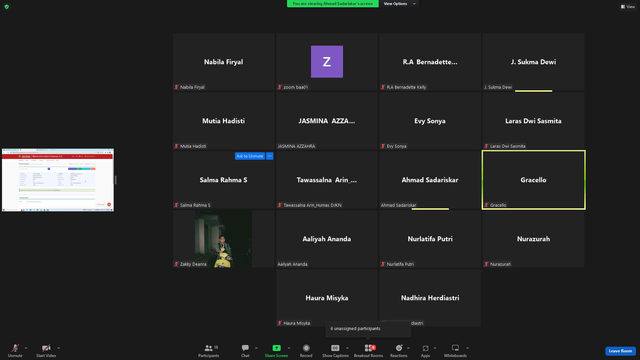This screenshot has height=360, width=640.
Task: Open more options on Salma Rahma S tile
Action: (x=269, y=156)
